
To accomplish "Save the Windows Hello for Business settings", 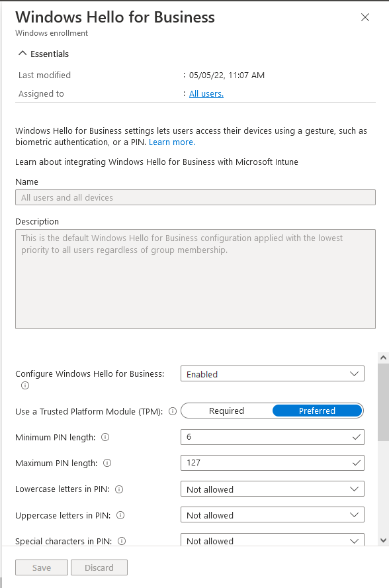I will pyautogui.click(x=41, y=567).
